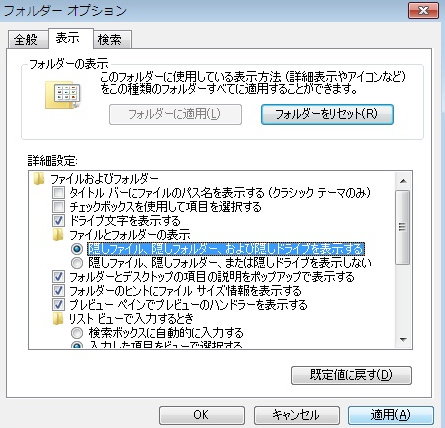Select 隠しファイルを表示する radio button
This screenshot has width=445, height=428.
pyautogui.click(x=77, y=249)
